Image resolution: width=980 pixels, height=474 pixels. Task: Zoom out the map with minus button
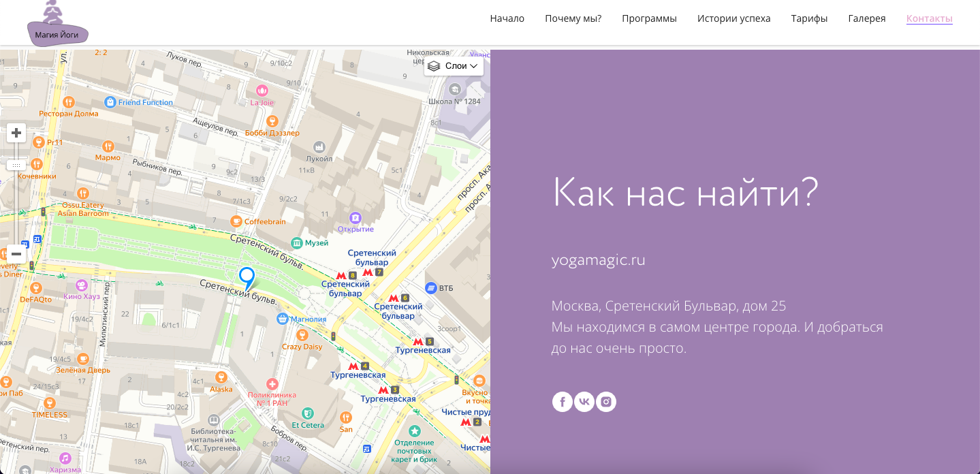(16, 254)
